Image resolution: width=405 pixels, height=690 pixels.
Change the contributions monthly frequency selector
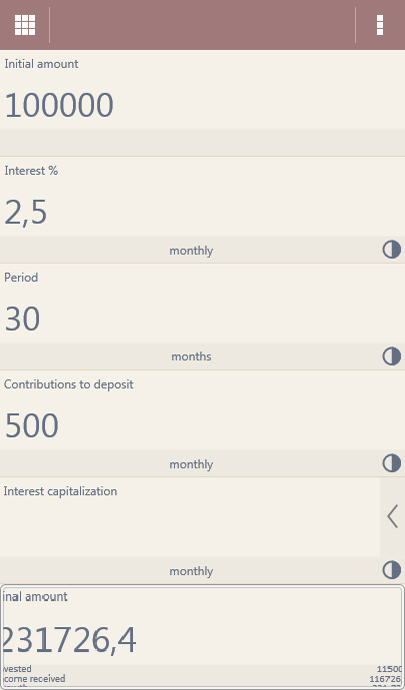coord(191,464)
